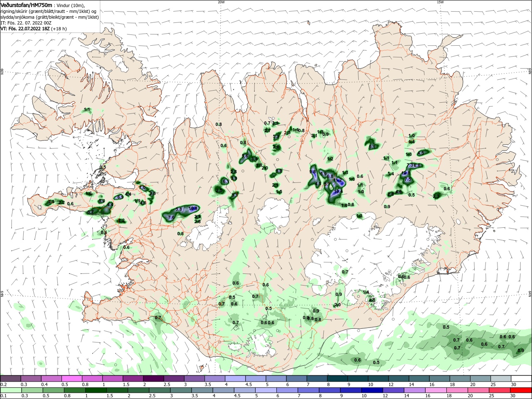532x399 pixels.
Task: Click the red swatch after 30 in lower legend
Action: click(521, 390)
